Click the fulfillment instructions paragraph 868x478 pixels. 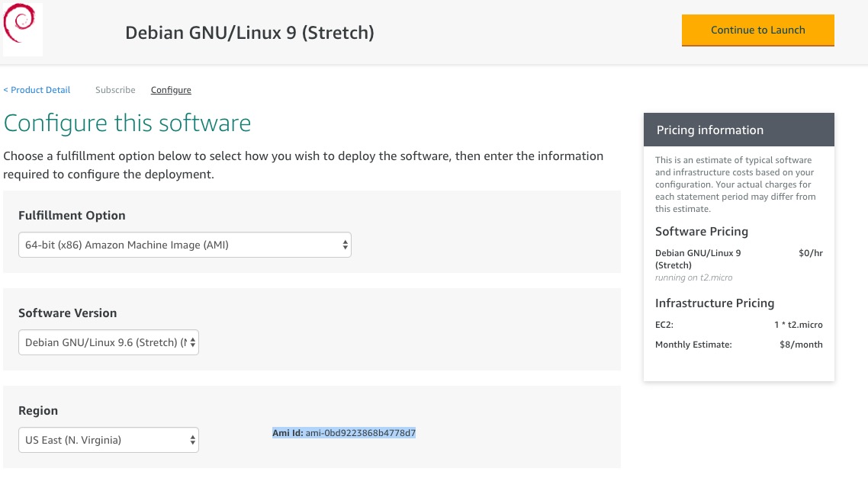[x=304, y=165]
